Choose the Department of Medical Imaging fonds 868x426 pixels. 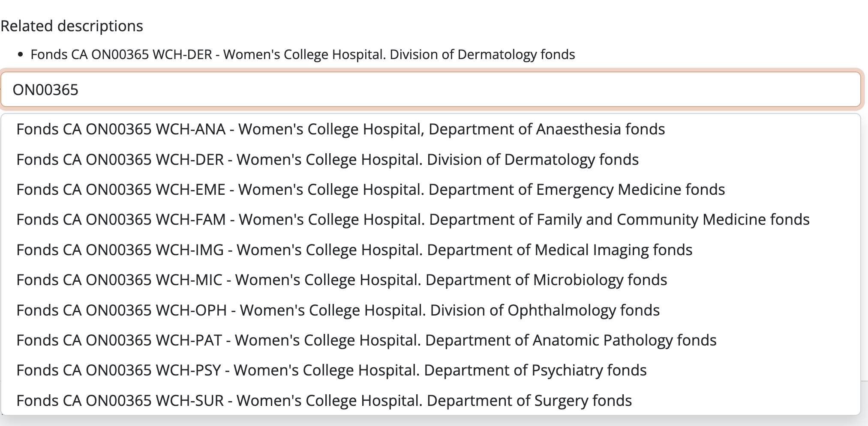pyautogui.click(x=354, y=250)
